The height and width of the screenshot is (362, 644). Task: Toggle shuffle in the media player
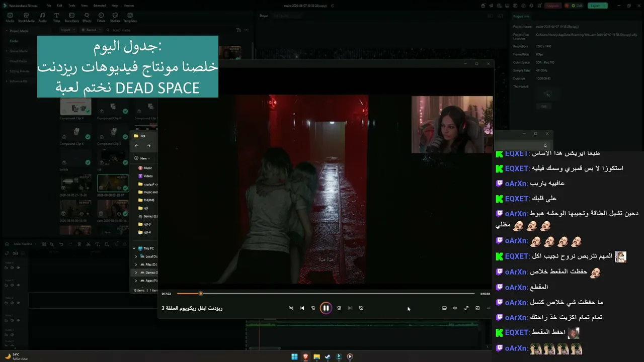pos(291,308)
